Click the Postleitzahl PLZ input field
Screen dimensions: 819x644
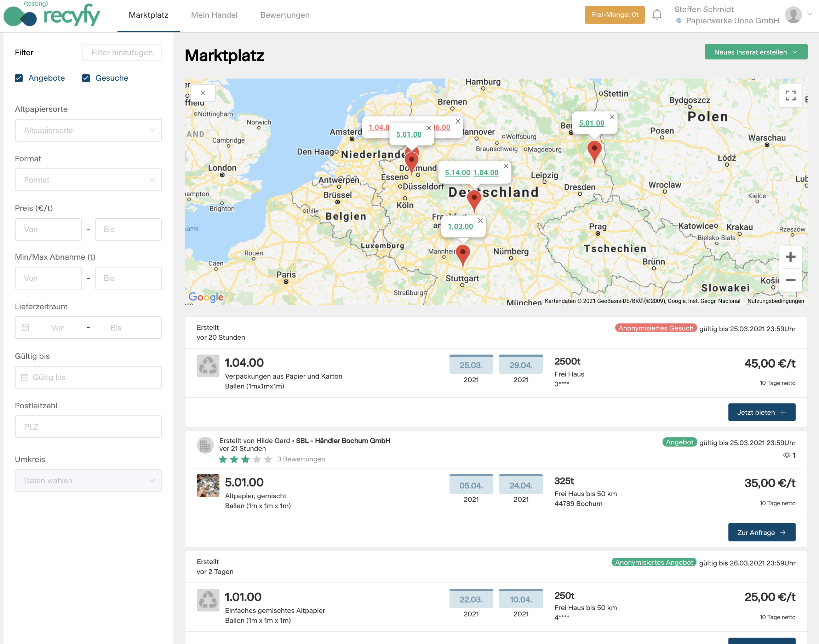(x=88, y=427)
